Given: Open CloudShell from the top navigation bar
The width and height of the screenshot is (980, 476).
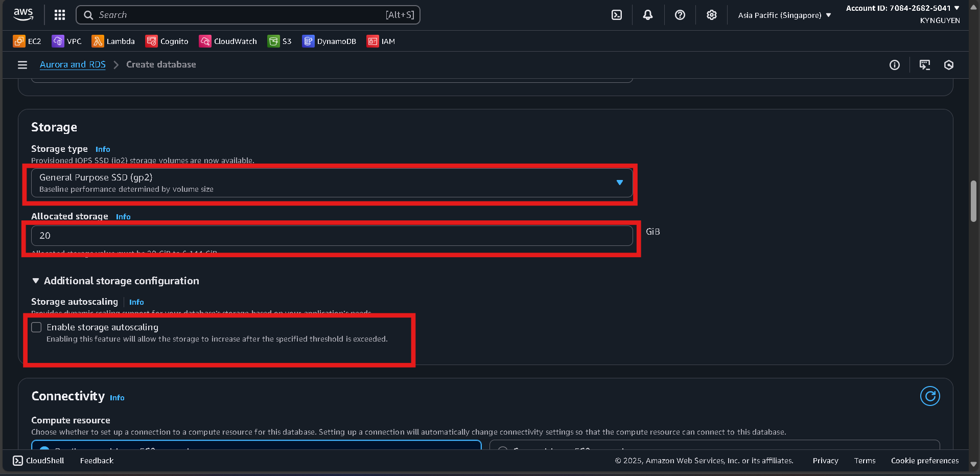Looking at the screenshot, I should (616, 15).
